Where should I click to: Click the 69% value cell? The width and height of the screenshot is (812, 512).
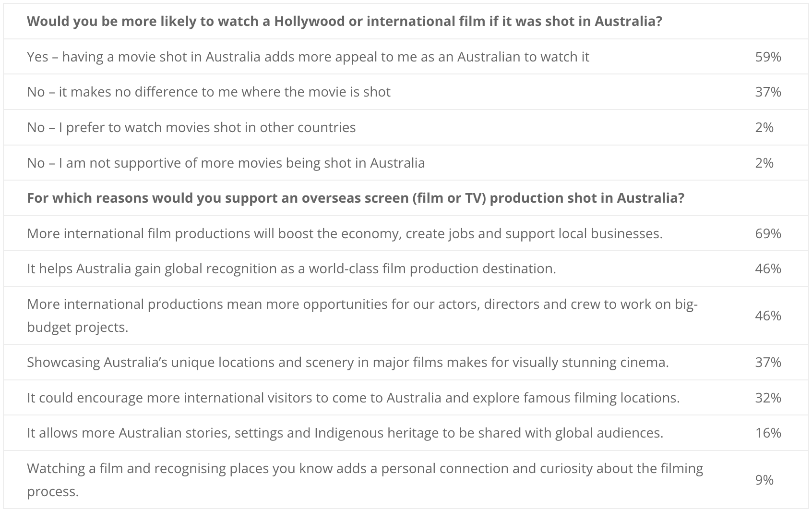768,233
